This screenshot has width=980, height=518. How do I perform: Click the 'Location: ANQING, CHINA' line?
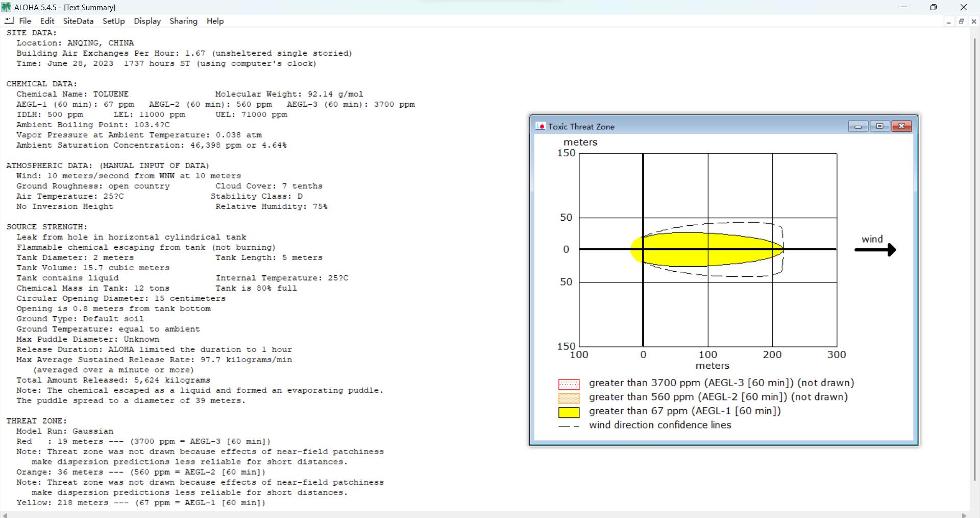(75, 43)
